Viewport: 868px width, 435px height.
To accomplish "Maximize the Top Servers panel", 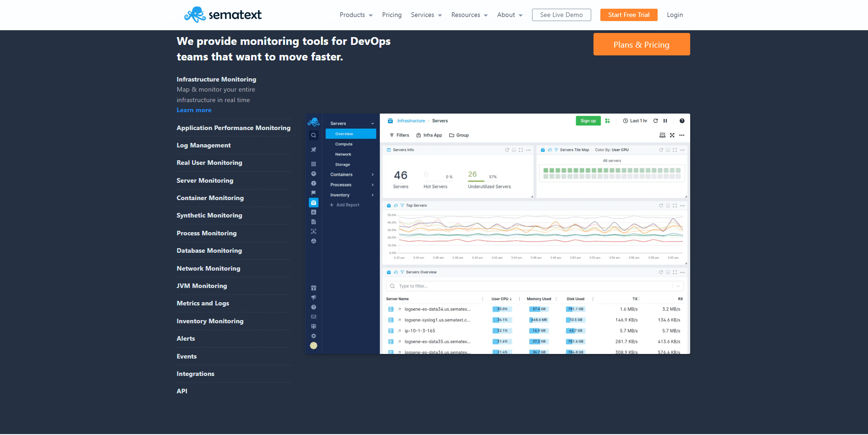I will [x=675, y=206].
